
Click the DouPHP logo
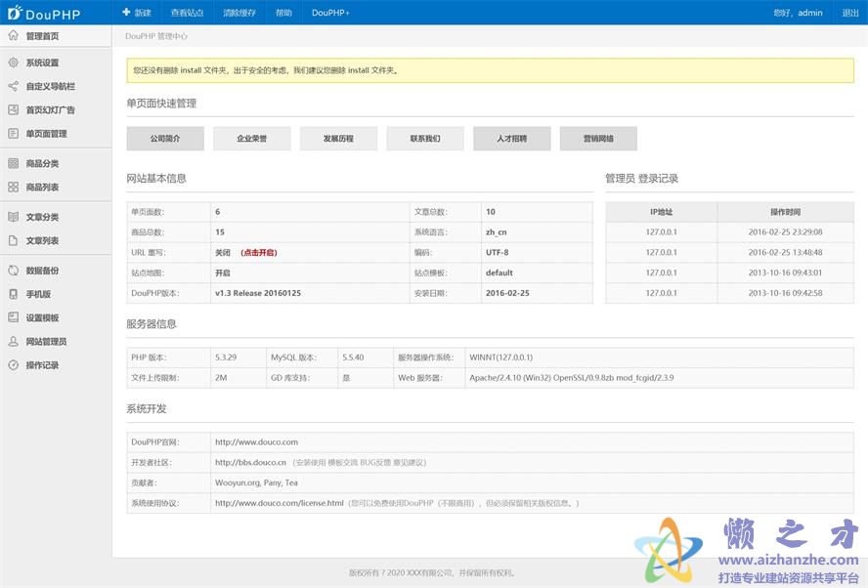[44, 13]
